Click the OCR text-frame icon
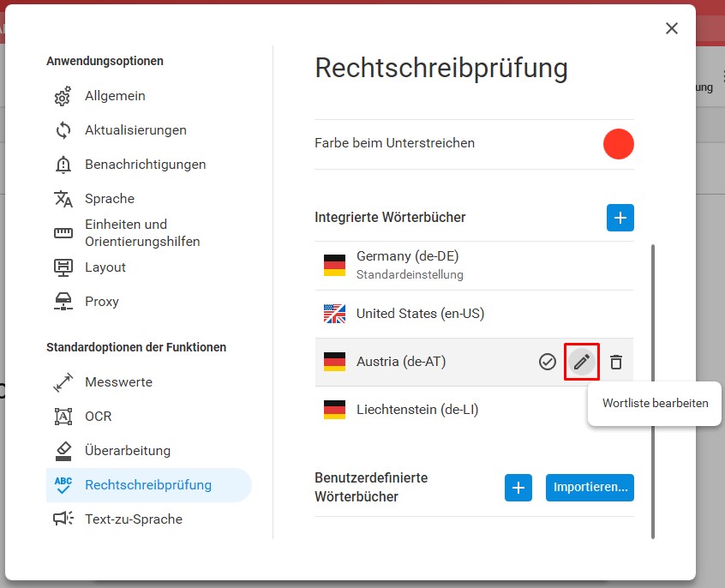The image size is (725, 588). tap(63, 417)
